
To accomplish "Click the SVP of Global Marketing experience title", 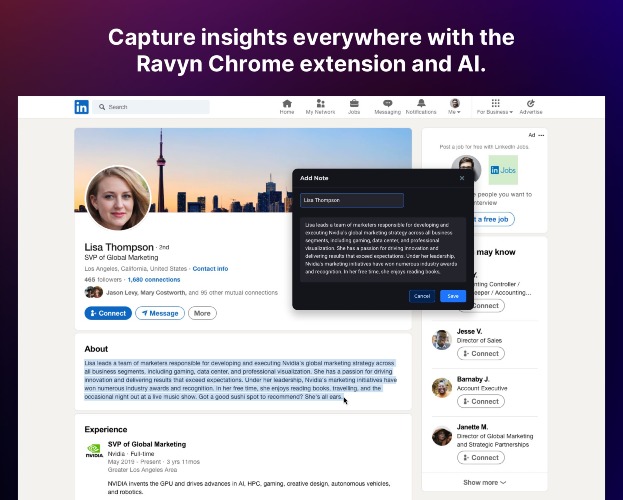I will point(147,444).
